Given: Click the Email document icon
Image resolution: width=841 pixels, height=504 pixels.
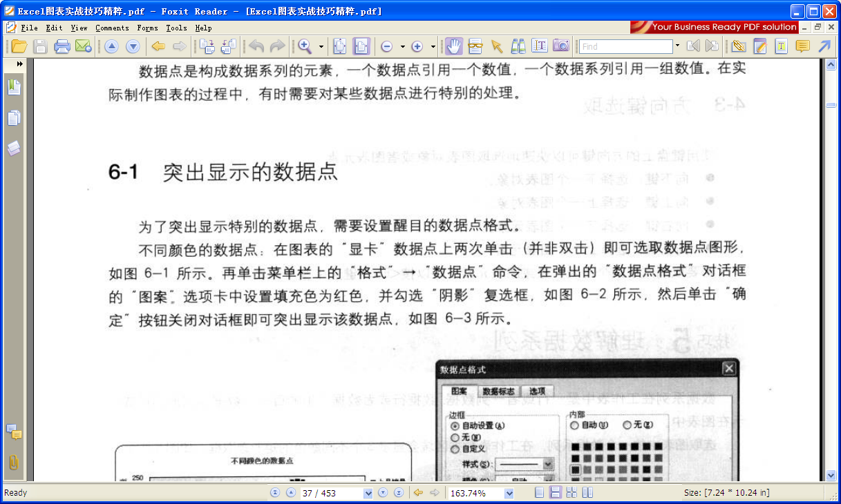Looking at the screenshot, I should pos(84,46).
